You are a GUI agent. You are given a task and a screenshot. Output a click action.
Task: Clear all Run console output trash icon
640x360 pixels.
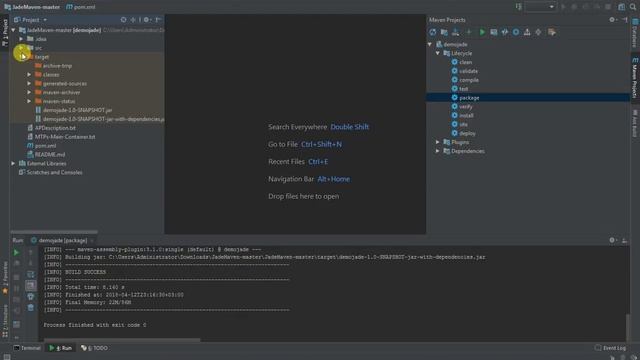coord(31,308)
